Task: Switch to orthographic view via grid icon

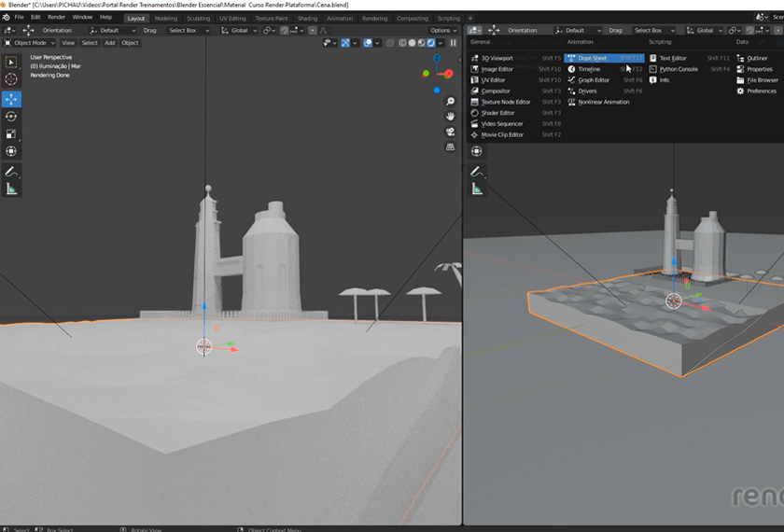Action: tap(450, 147)
